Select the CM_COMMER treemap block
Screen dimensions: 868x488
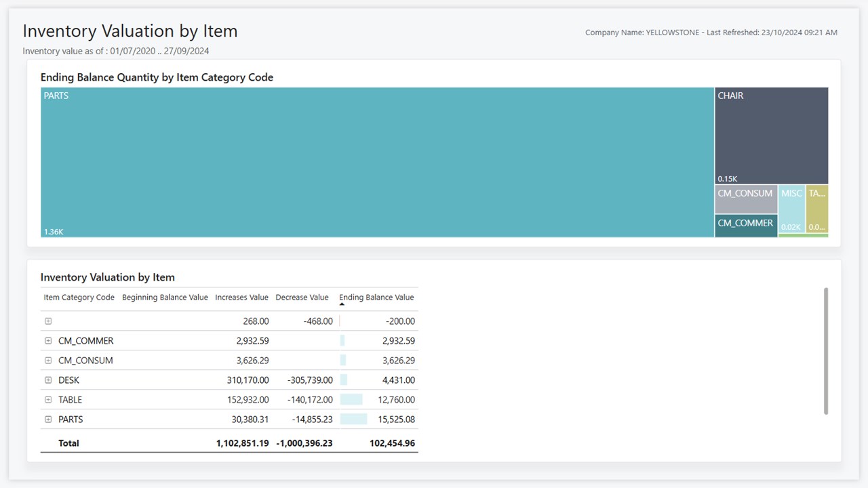(x=746, y=226)
